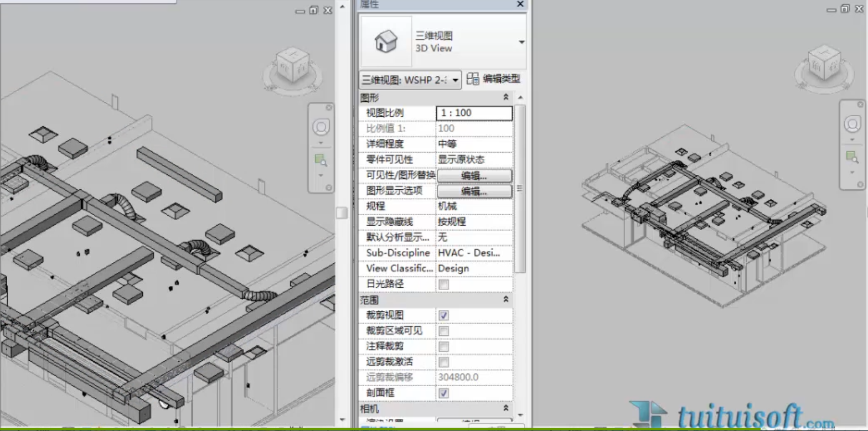Select the 规程 value 机械
Image resolution: width=868 pixels, height=431 pixels.
coord(474,206)
